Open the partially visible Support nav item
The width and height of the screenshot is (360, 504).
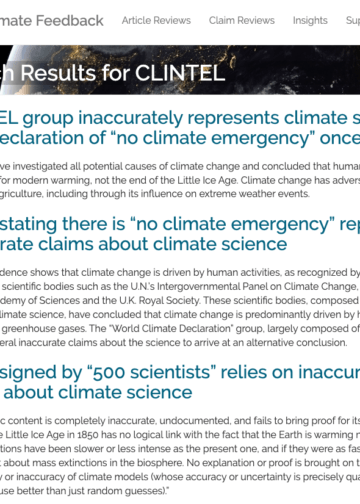(353, 21)
